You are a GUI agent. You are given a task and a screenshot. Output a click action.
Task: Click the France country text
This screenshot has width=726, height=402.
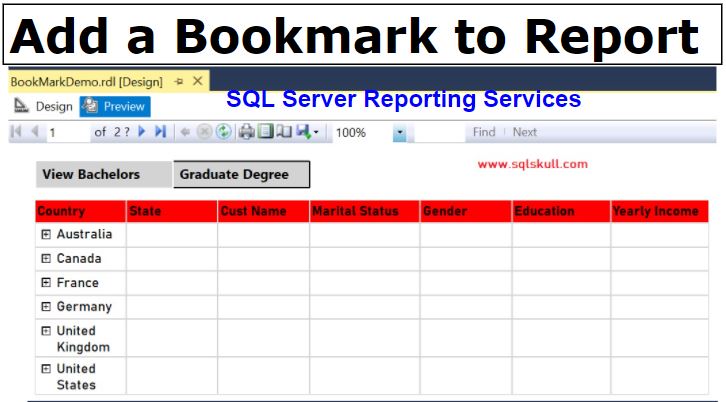tap(77, 283)
